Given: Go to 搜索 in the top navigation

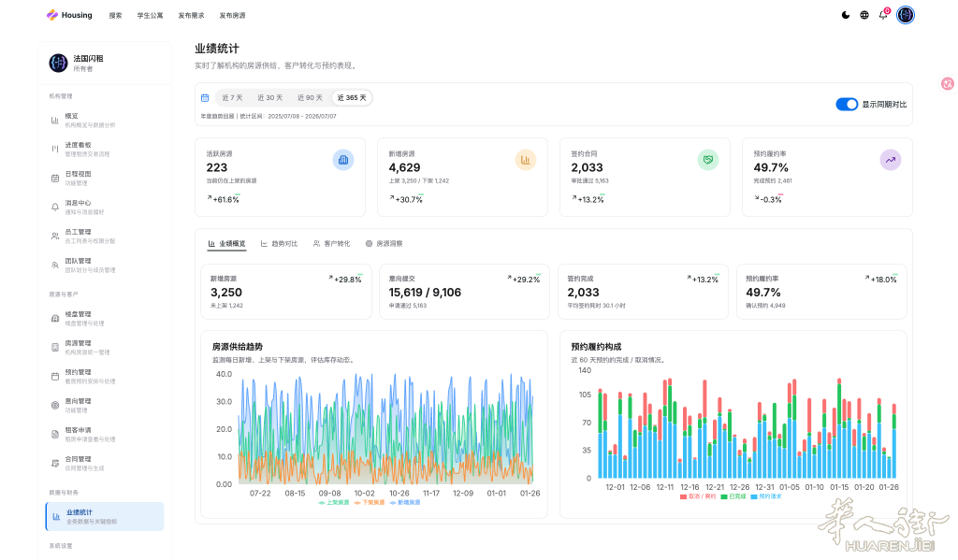Looking at the screenshot, I should (x=115, y=16).
